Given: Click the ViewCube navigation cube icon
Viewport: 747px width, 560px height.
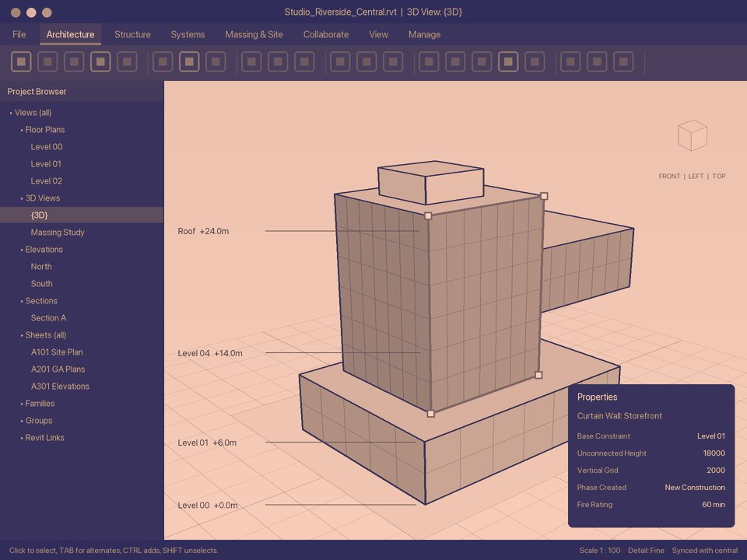Looking at the screenshot, I should 693,135.
